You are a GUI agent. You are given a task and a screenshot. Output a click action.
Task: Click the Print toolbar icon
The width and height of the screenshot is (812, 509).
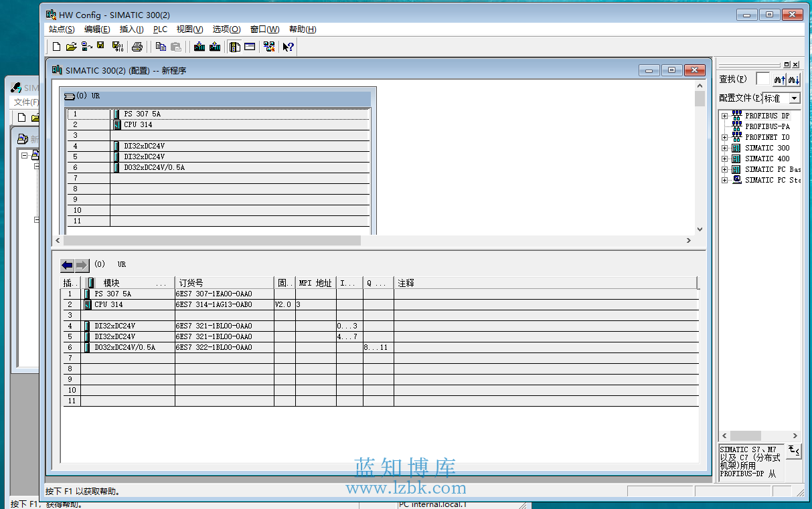tap(137, 47)
